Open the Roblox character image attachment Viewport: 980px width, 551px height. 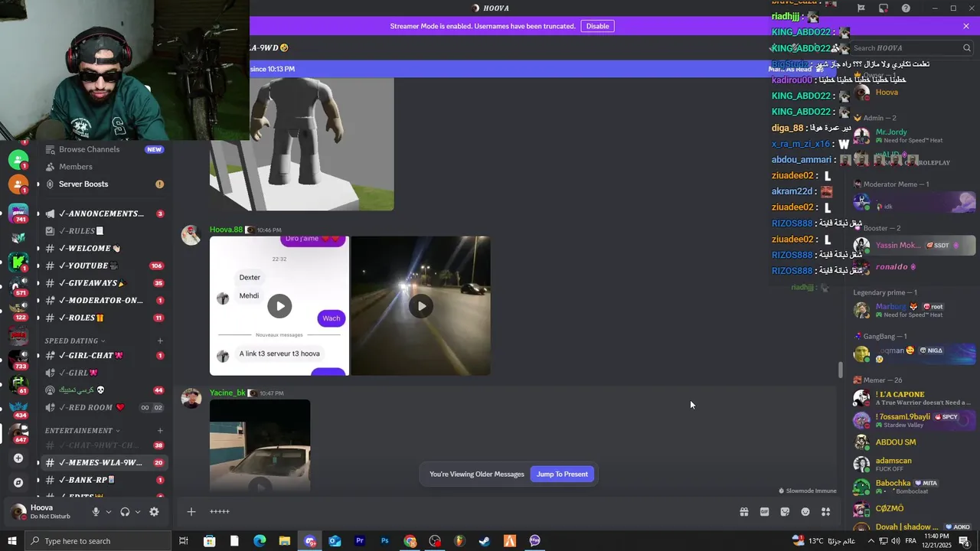(302, 144)
